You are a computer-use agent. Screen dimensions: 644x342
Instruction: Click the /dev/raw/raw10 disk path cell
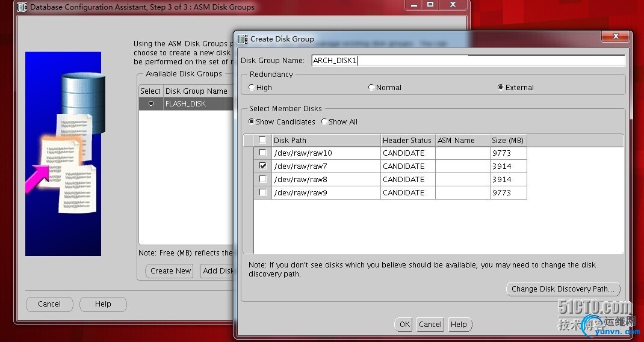pyautogui.click(x=326, y=153)
